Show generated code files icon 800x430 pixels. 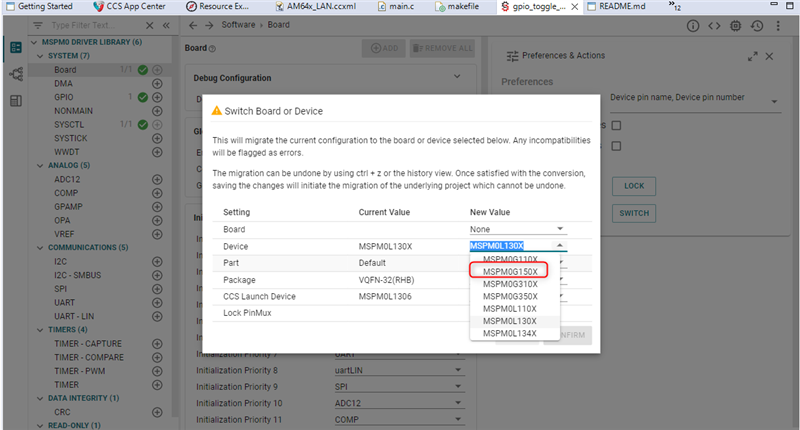click(714, 25)
